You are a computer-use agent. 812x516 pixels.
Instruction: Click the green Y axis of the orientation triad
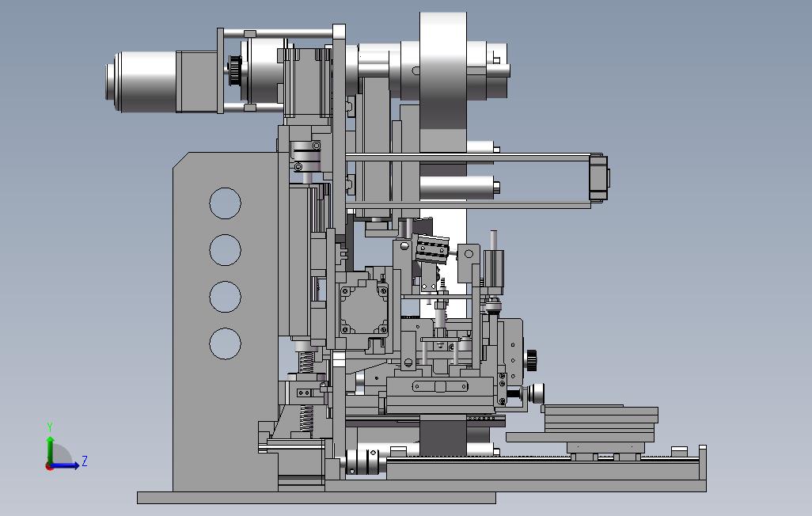click(x=50, y=450)
